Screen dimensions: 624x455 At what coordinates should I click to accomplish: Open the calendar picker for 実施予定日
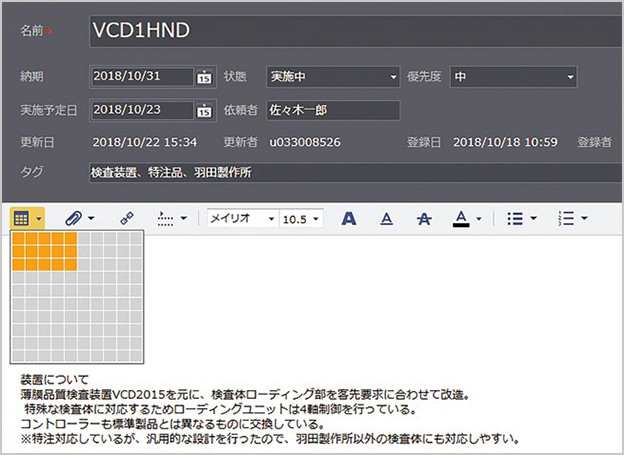click(x=204, y=111)
